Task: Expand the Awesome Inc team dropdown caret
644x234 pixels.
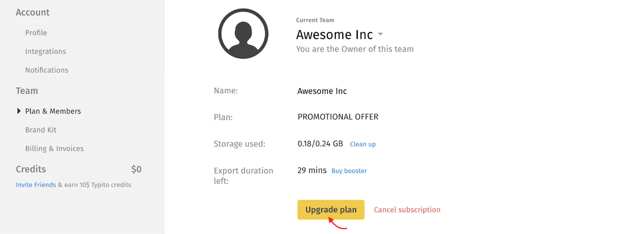Action: tap(380, 35)
